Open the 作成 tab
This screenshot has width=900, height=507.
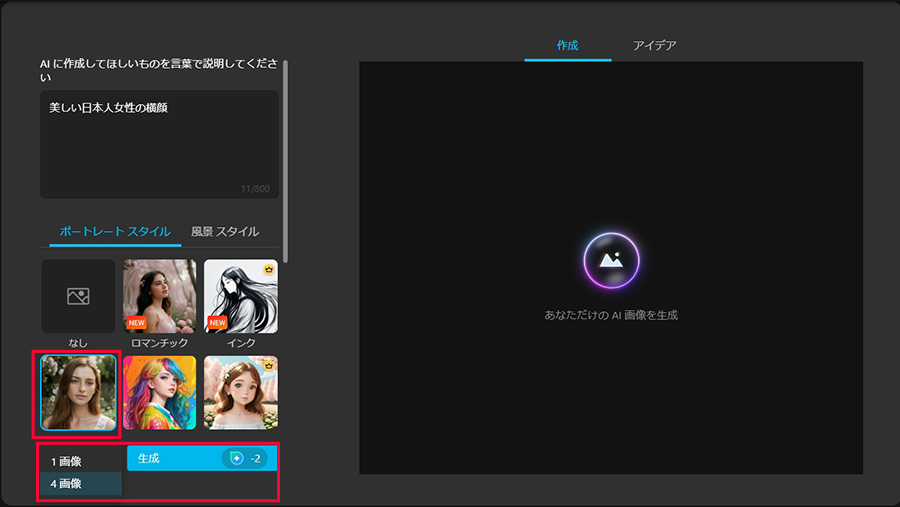(x=567, y=45)
